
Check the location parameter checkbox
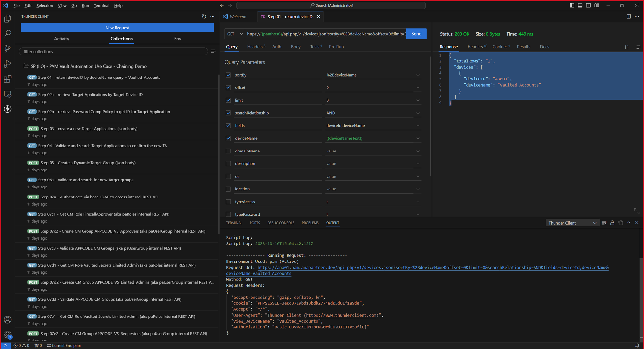point(228,189)
